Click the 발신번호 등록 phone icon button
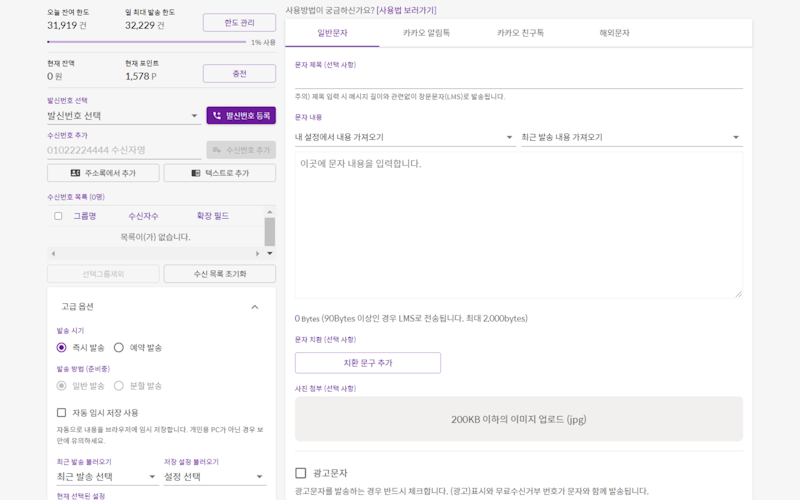 (241, 116)
